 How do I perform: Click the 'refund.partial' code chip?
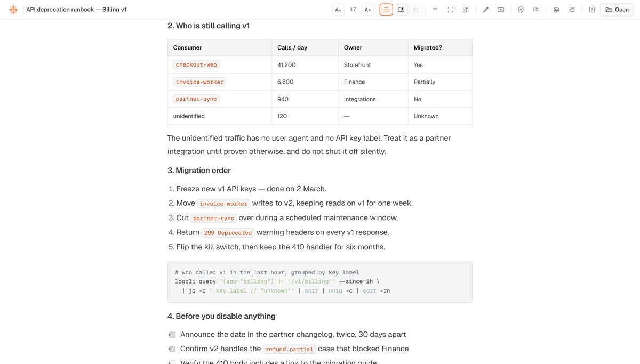pyautogui.click(x=290, y=349)
